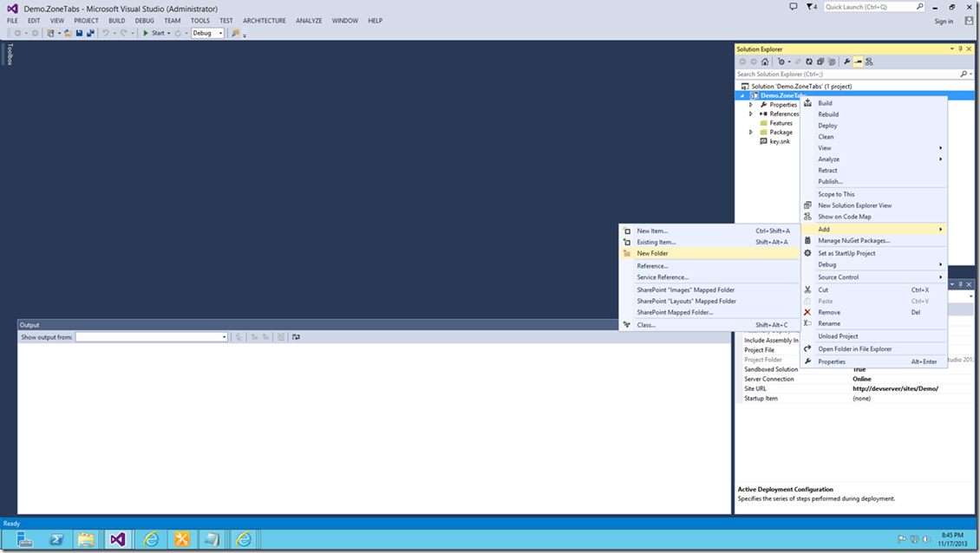Open Solution Explorer search options dropdown

coord(970,74)
